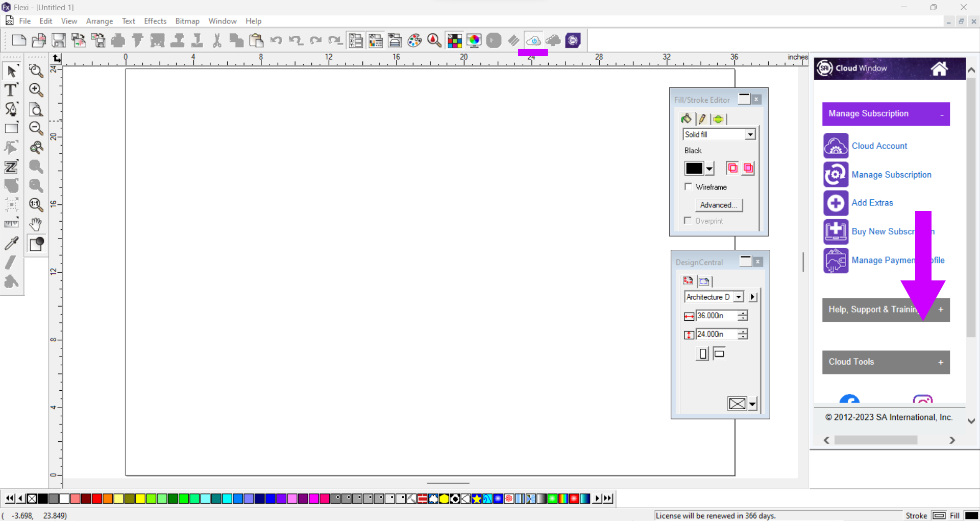This screenshot has width=980, height=521.
Task: Open the DesignCentral toolbar icon
Action: click(x=356, y=40)
